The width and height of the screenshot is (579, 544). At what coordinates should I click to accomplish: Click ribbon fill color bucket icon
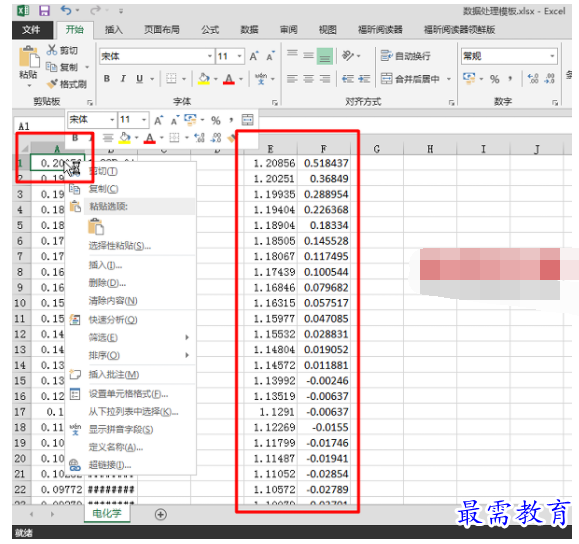[204, 79]
